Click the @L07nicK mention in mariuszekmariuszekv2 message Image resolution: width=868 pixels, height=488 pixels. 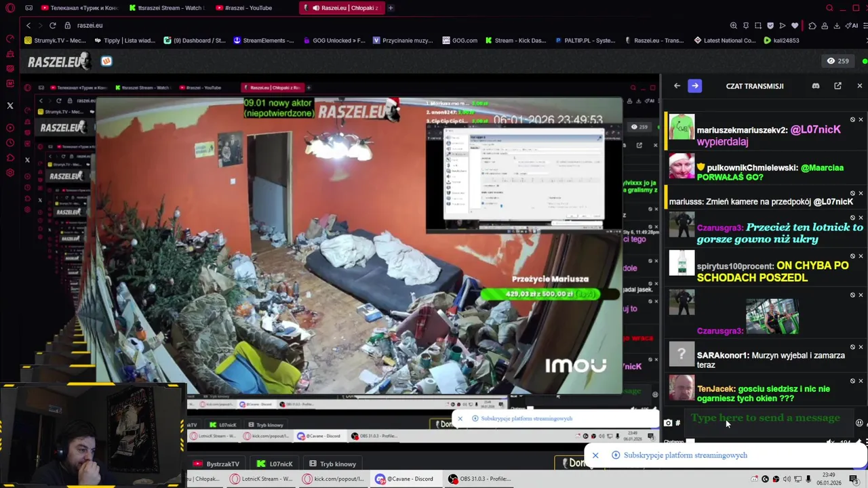(815, 129)
